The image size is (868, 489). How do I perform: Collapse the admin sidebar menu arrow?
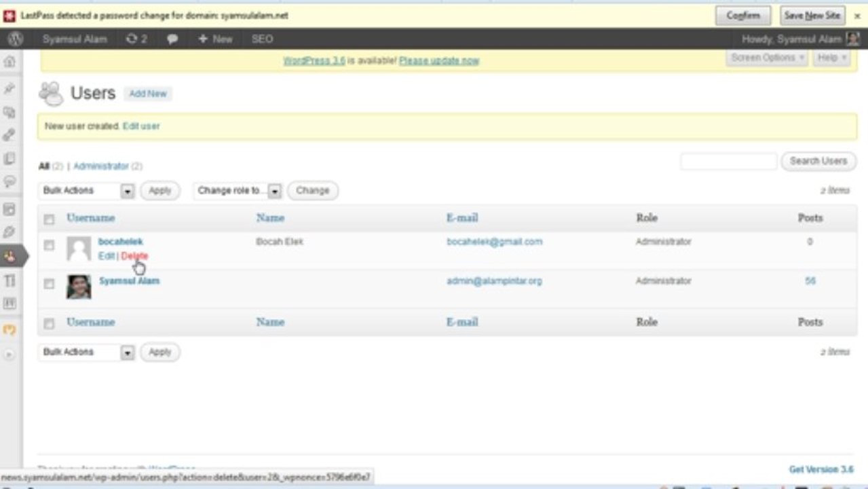[x=10, y=354]
